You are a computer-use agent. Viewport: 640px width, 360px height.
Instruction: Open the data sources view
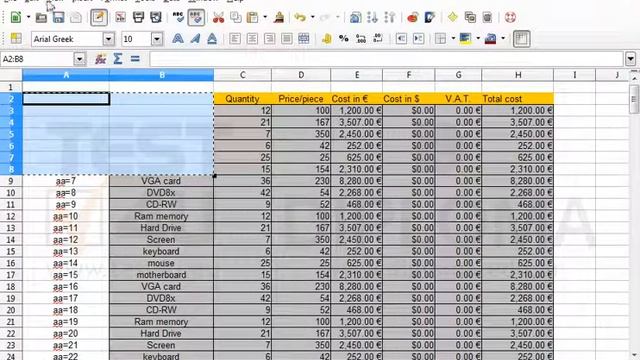coord(487,18)
